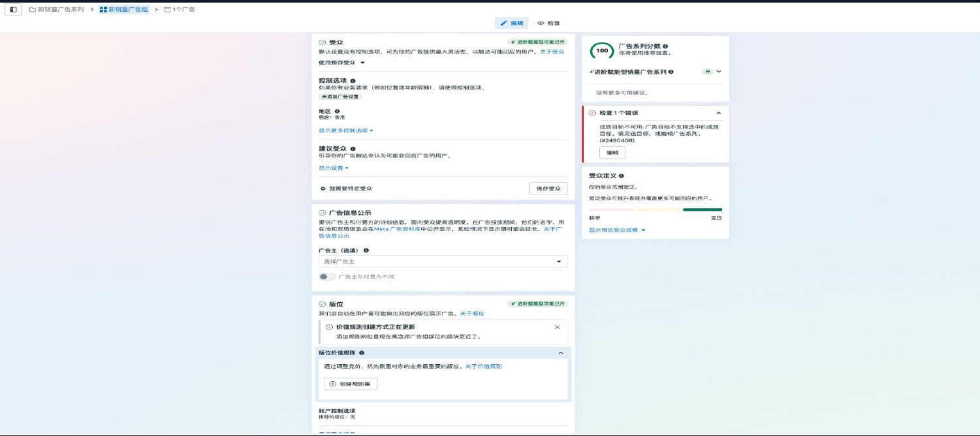Screen dimensions: 980x436
Task: Click checkmark icon beside 受众 heading
Action: pyautogui.click(x=322, y=42)
